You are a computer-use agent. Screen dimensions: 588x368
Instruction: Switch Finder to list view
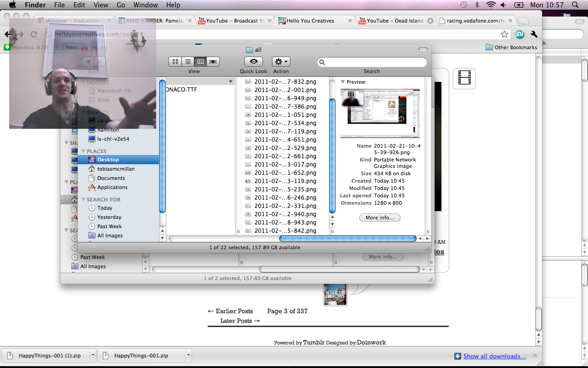pyautogui.click(x=188, y=62)
